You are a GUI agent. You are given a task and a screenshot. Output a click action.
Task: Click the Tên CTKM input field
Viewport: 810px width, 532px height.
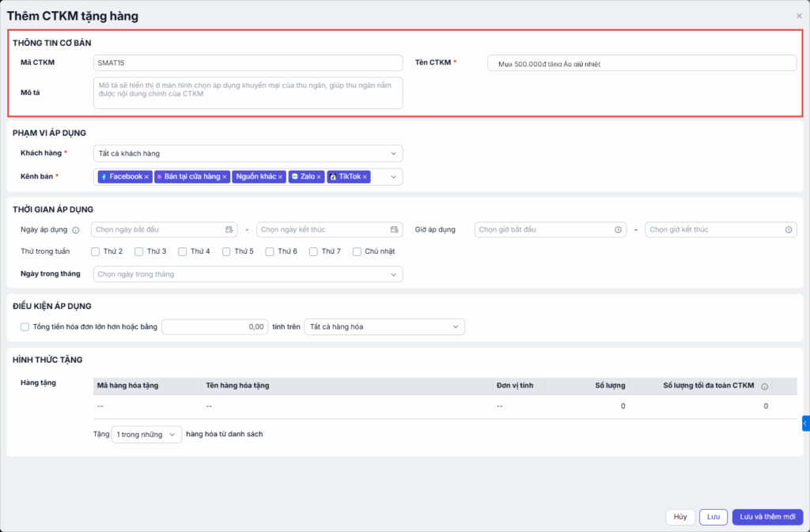[642, 63]
